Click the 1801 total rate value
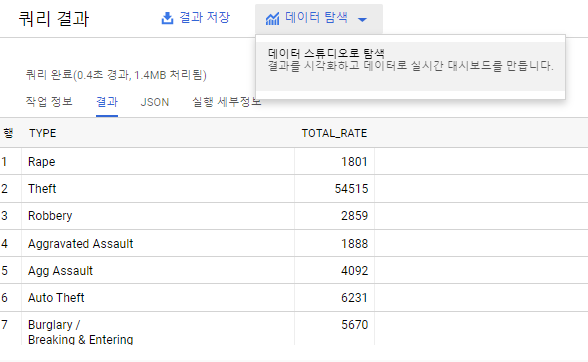Screen dimensions: 588x362 coord(354,162)
